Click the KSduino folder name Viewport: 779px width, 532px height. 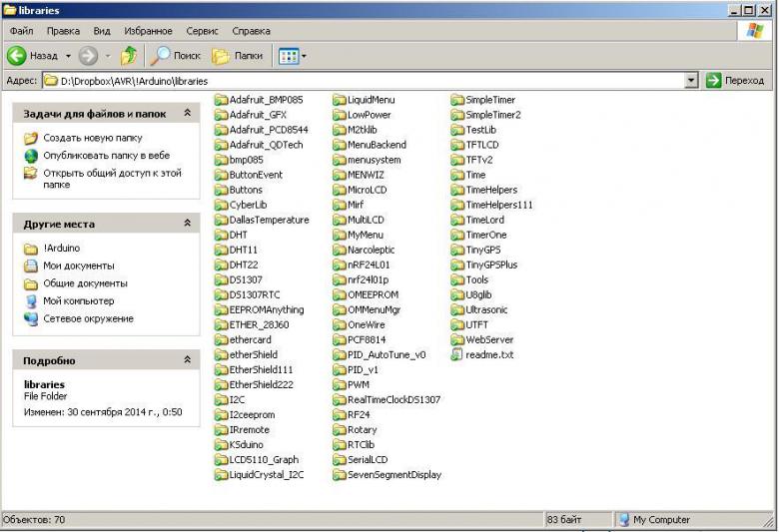point(246,445)
